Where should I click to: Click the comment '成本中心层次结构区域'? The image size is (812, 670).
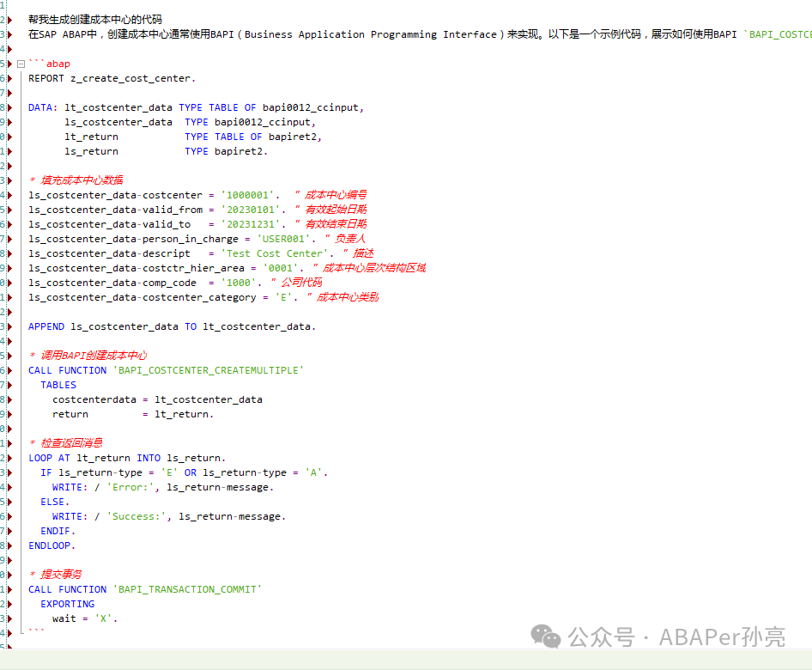[374, 268]
